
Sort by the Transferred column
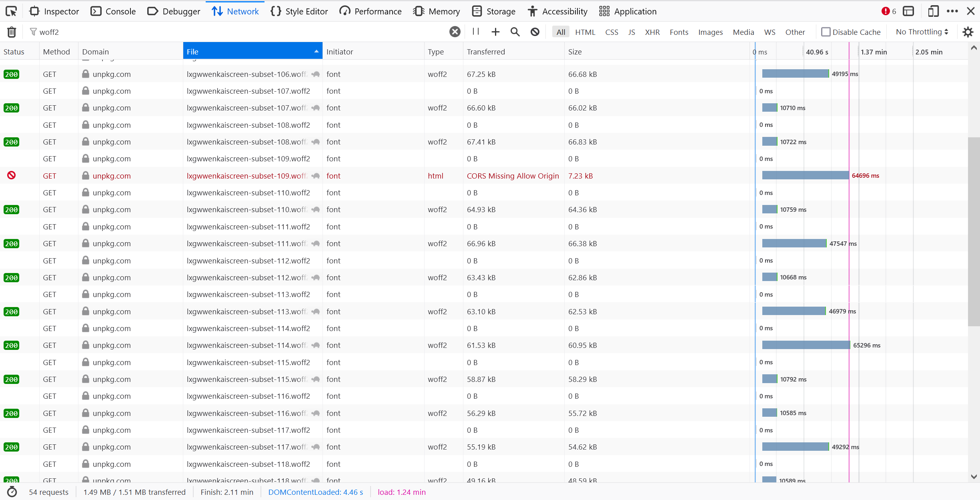(514, 52)
